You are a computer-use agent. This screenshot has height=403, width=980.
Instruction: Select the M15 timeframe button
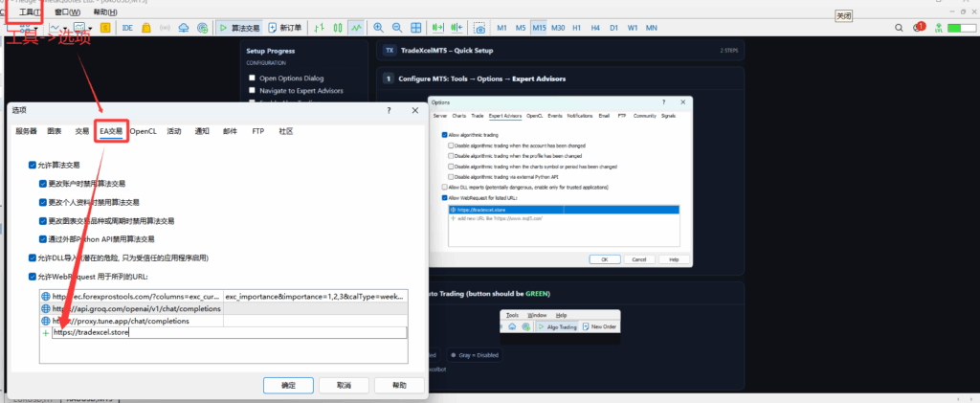[x=539, y=28]
